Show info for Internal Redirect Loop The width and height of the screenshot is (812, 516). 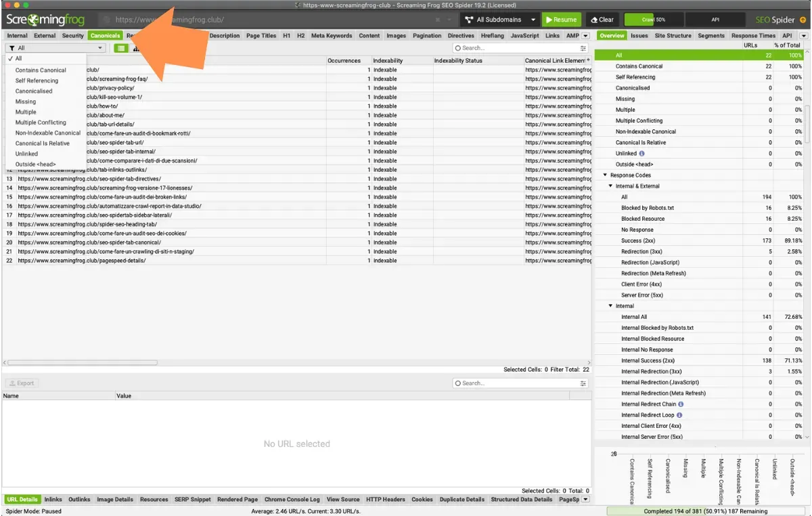pos(679,415)
